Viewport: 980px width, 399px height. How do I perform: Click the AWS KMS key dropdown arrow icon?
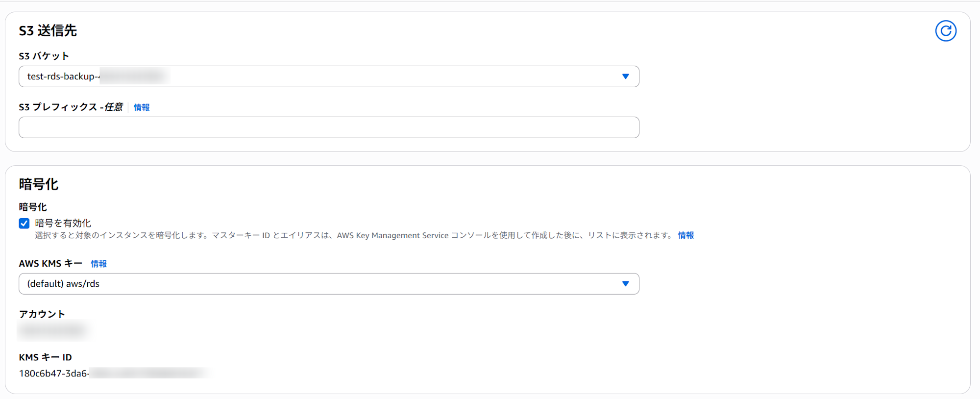[625, 284]
